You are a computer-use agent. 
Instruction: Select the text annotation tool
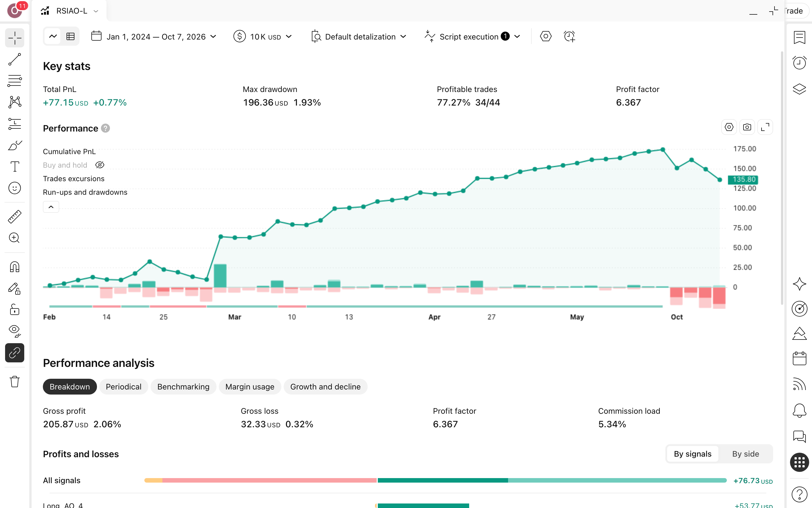[x=15, y=167]
